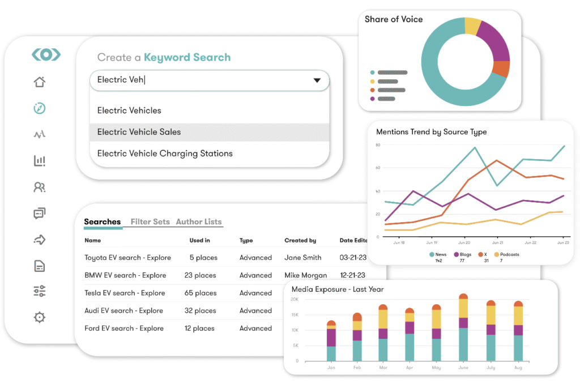Open 'Toyota EV search - Explore' row

point(127,257)
